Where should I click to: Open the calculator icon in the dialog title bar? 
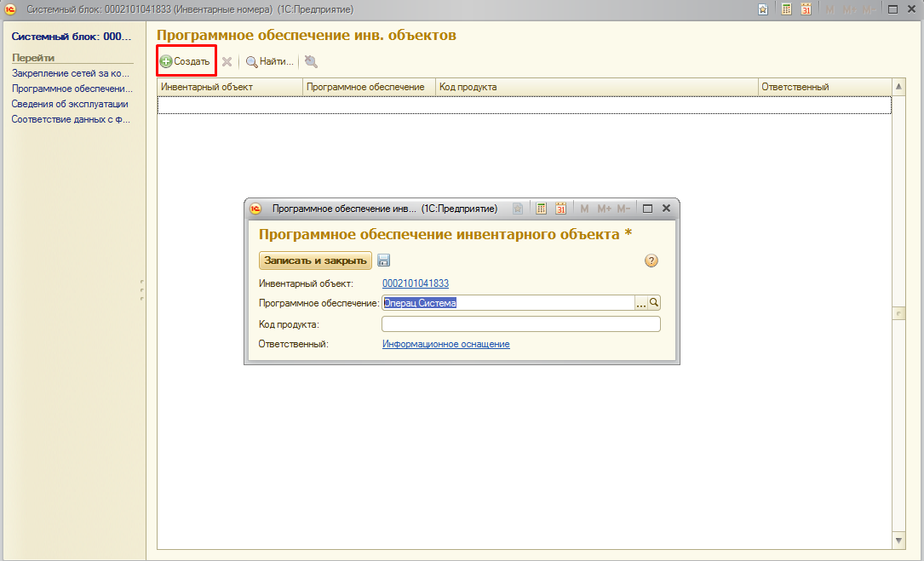(541, 209)
